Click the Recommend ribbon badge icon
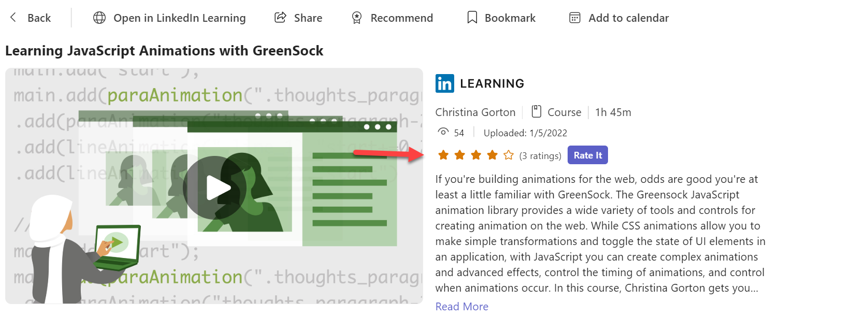 click(357, 18)
